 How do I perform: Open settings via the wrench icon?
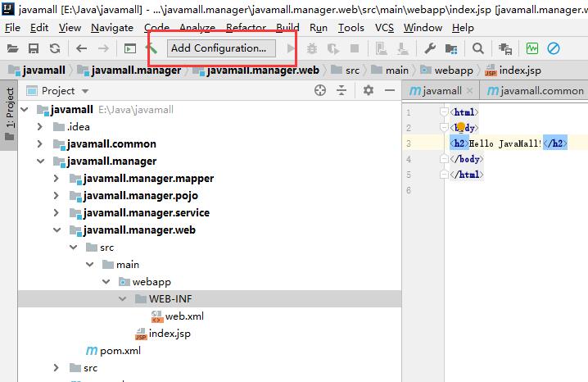(429, 49)
